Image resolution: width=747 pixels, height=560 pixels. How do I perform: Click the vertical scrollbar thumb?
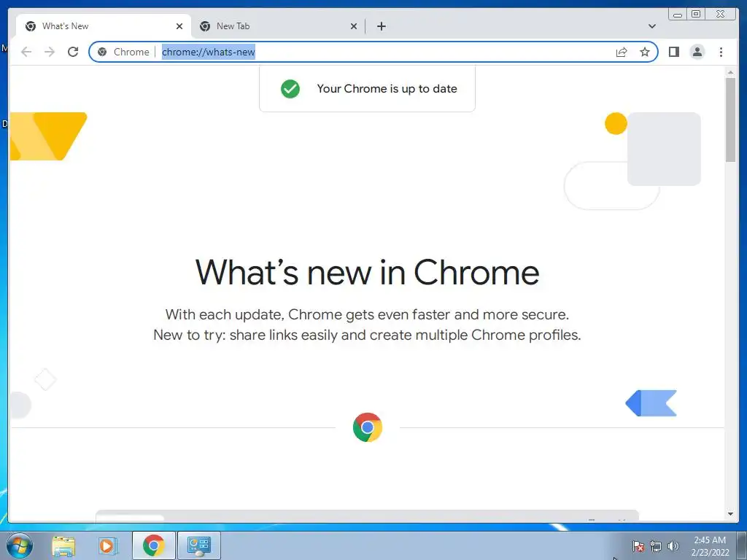tap(730, 120)
